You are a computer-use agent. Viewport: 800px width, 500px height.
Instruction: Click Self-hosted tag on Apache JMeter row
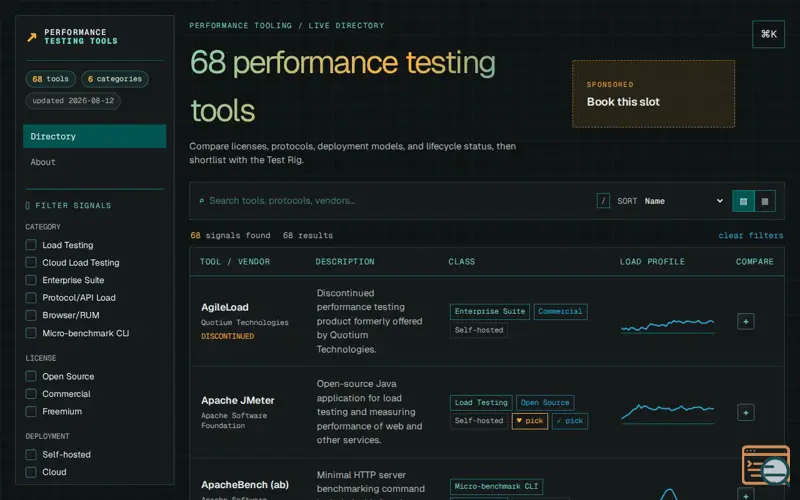coord(479,421)
